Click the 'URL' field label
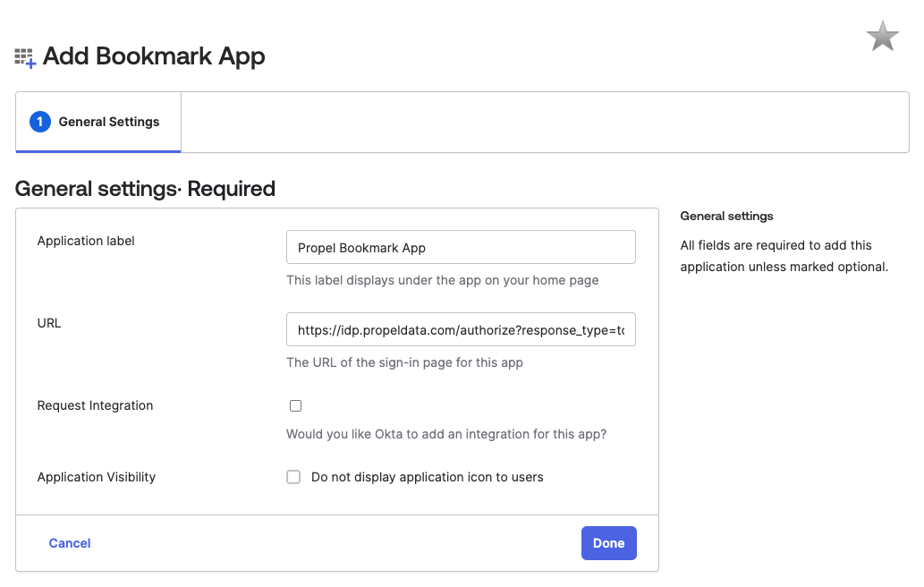Viewport: 924px width, 587px height. click(49, 323)
